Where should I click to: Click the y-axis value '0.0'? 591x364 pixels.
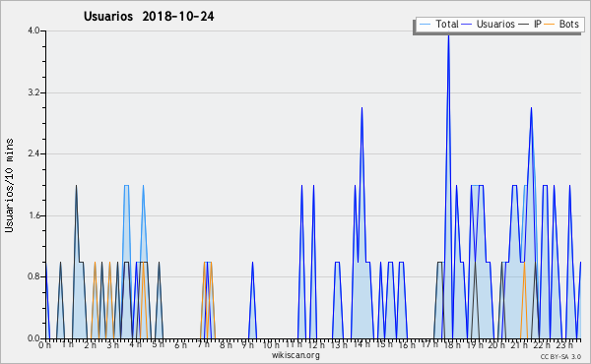click(33, 338)
